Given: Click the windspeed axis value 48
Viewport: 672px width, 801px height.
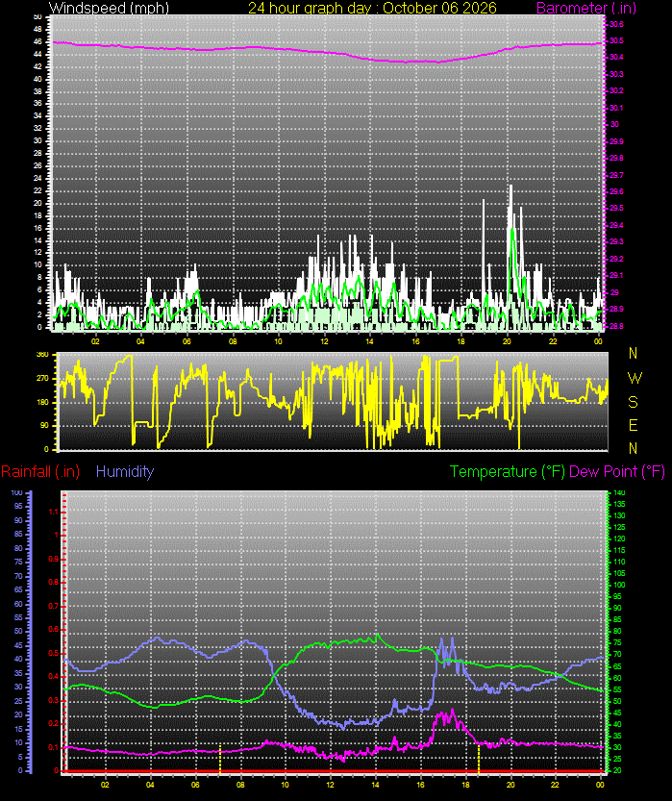Looking at the screenshot, I should [x=37, y=29].
